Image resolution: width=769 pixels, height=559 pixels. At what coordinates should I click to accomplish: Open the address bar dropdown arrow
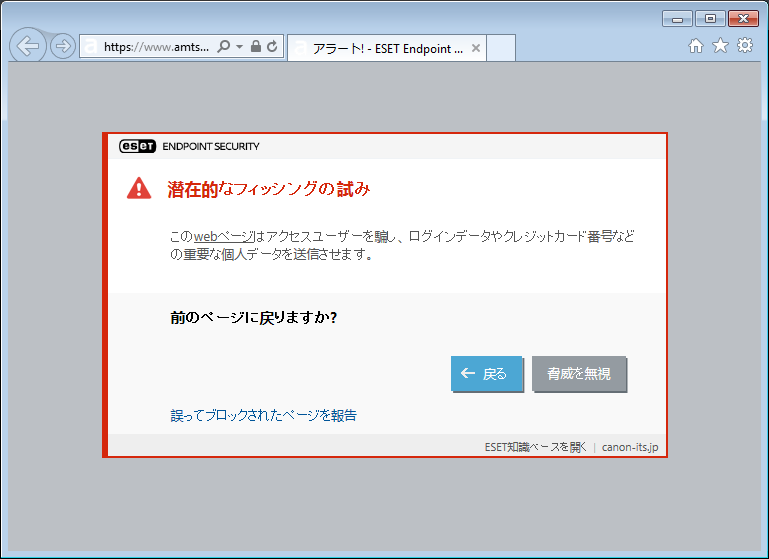click(x=239, y=47)
